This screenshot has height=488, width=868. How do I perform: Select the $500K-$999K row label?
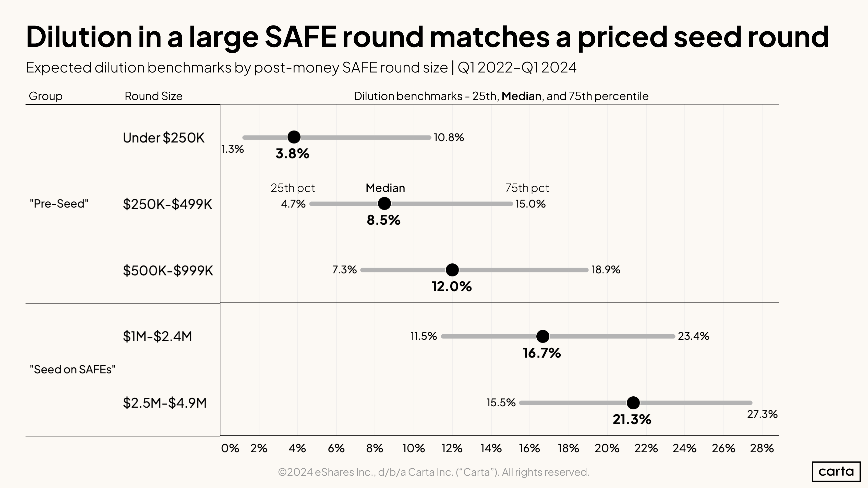168,271
